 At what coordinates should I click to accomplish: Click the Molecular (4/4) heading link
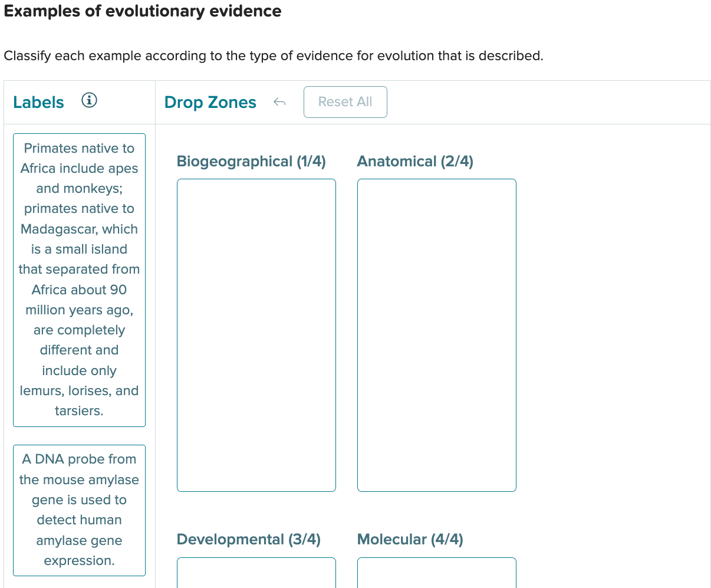tap(410, 539)
